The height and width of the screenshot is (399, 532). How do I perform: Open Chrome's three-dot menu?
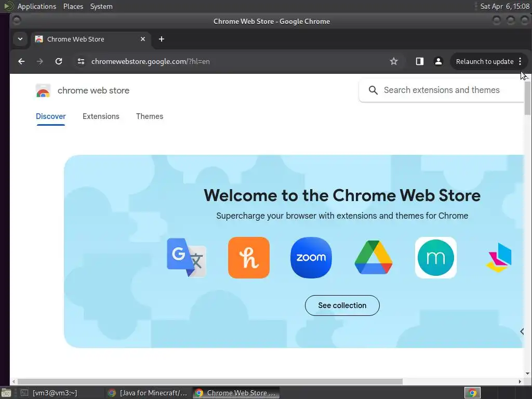pyautogui.click(x=520, y=61)
